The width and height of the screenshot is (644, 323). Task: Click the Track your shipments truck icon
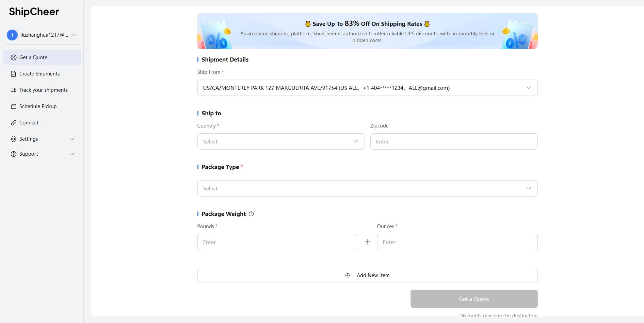(14, 90)
